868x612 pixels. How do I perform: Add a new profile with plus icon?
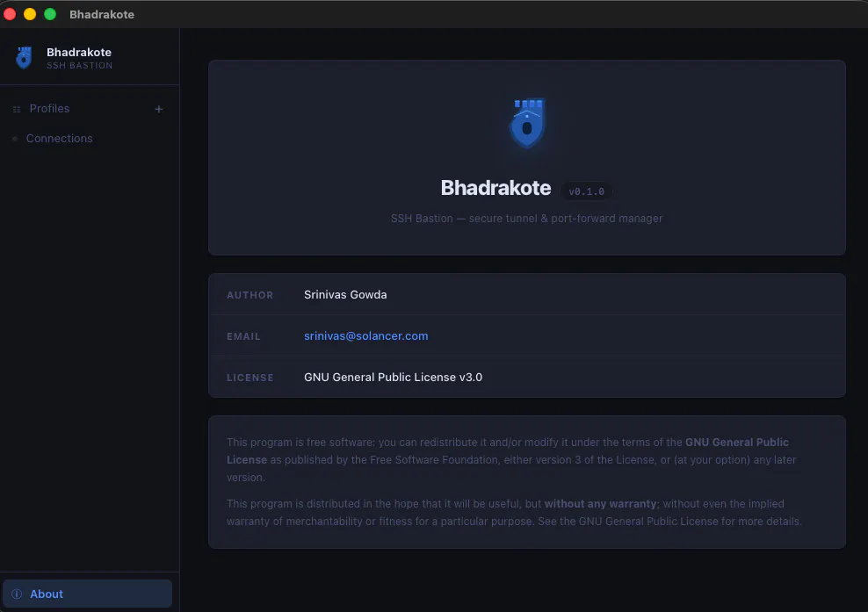159,109
